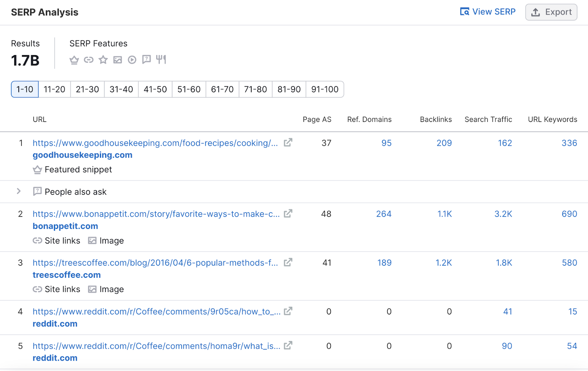Click Backlinks value 1.1K
588x371 pixels.
tap(444, 214)
